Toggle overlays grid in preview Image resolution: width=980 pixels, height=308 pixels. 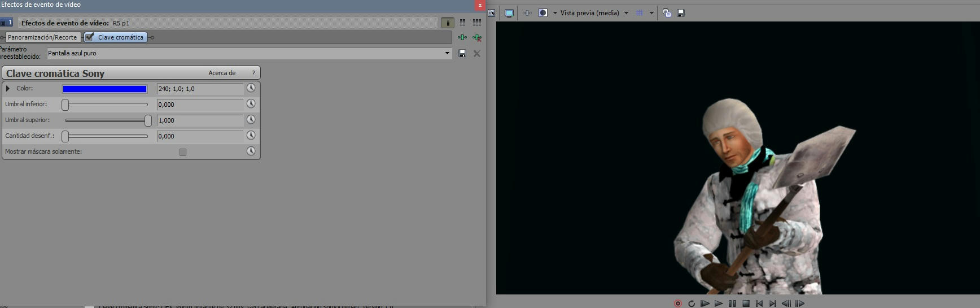tap(640, 13)
